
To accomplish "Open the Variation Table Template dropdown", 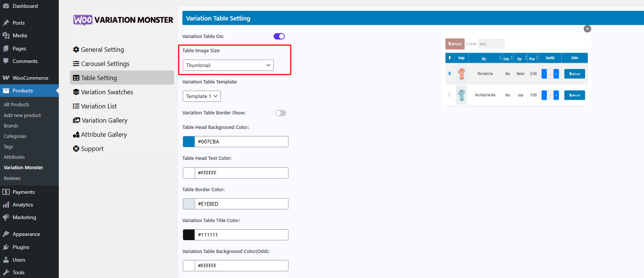I will pyautogui.click(x=201, y=96).
